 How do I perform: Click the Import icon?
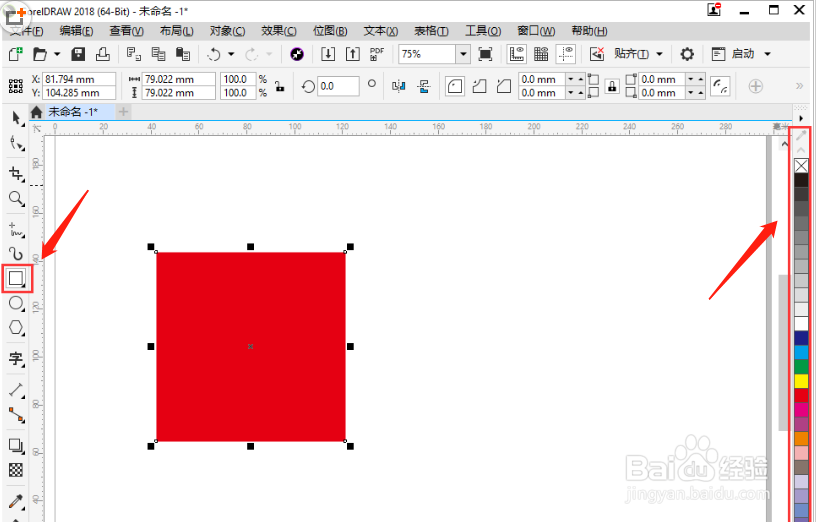(x=328, y=54)
